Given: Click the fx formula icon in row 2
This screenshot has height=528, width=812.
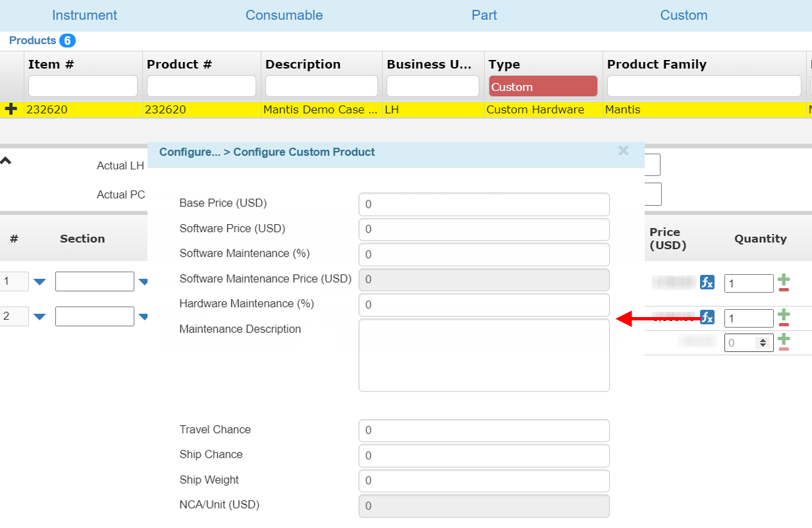Looking at the screenshot, I should pos(707,317).
